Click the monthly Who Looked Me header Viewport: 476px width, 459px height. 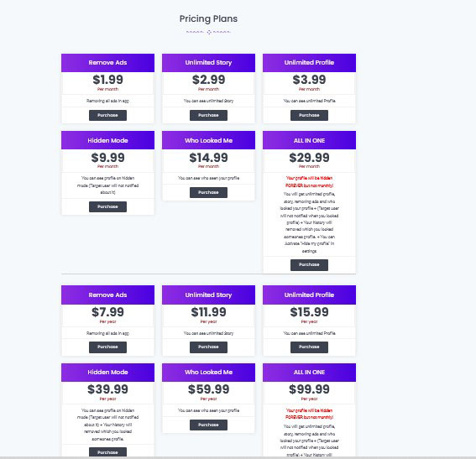[208, 140]
